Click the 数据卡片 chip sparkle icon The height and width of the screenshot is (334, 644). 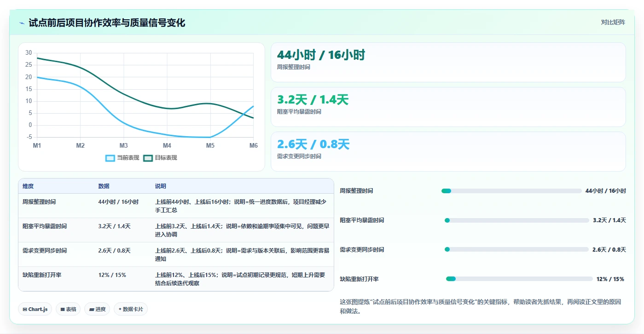[120, 309]
